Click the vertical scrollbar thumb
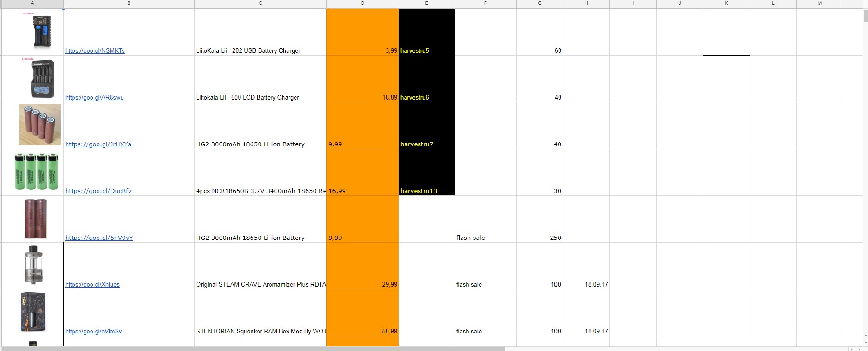 click(x=866, y=15)
